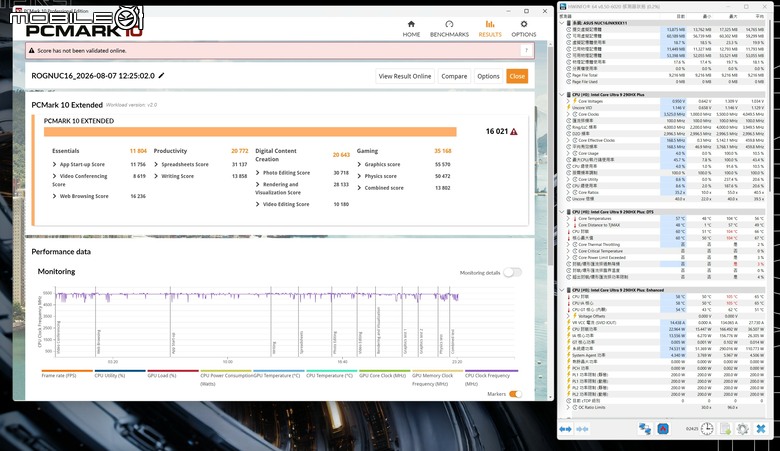
Task: Click the HWiNFO blue X close sensors icon
Action: [x=761, y=429]
